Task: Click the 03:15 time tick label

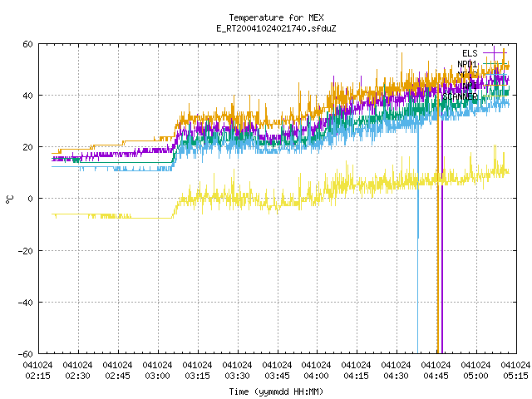Action: (197, 376)
